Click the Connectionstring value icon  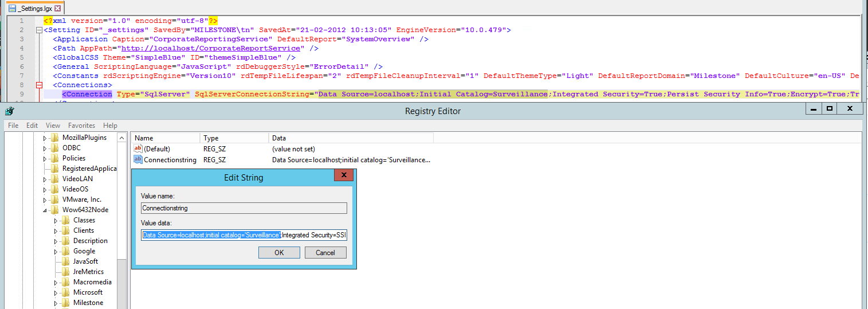138,160
